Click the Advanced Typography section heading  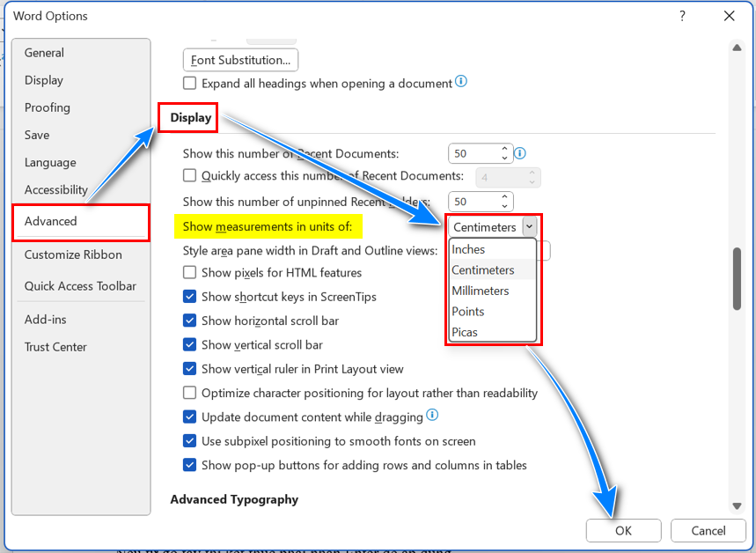(x=234, y=499)
